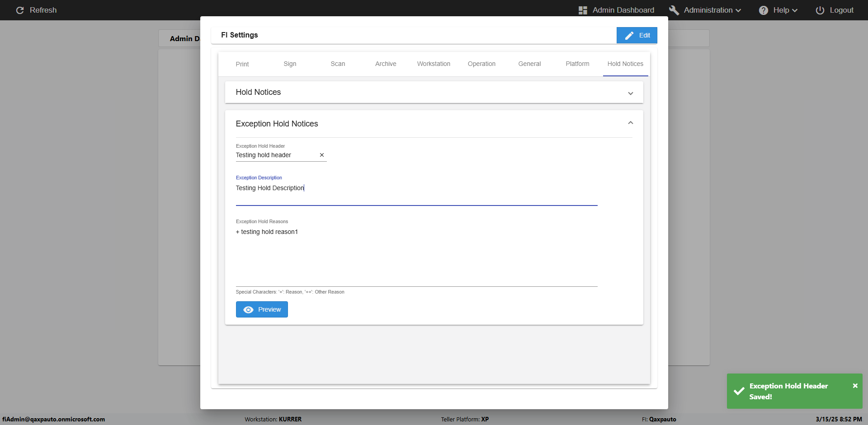Screen dimensions: 868x425
Task: Click the checkmark icon in the toast
Action: (739, 391)
